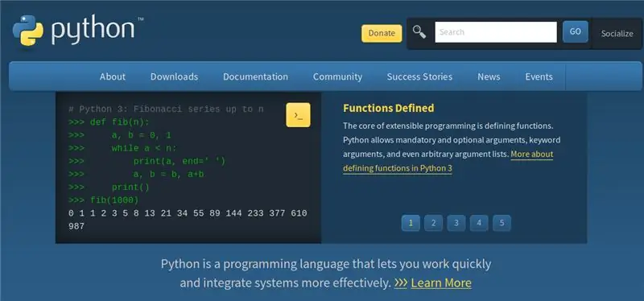
Task: View slide 5 of the code carousel
Action: 502,223
